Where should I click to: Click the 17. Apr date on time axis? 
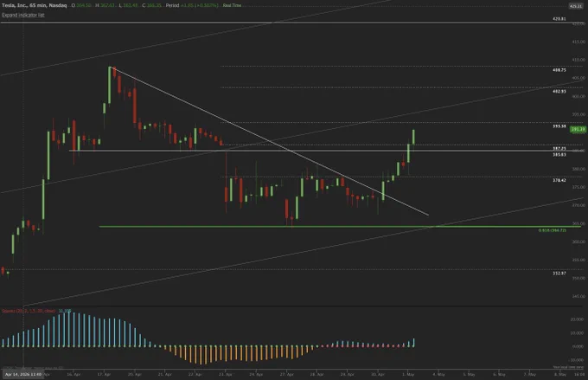pyautogui.click(x=104, y=374)
